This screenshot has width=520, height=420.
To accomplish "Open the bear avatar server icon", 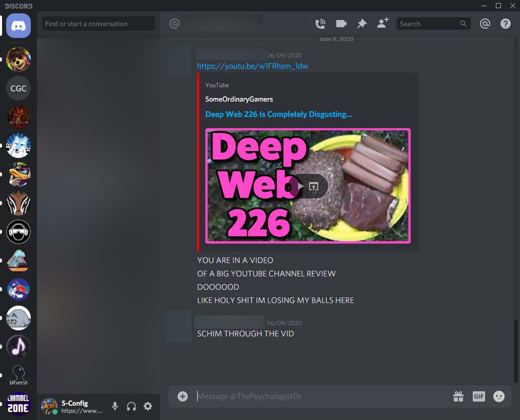I will pyautogui.click(x=18, y=59).
